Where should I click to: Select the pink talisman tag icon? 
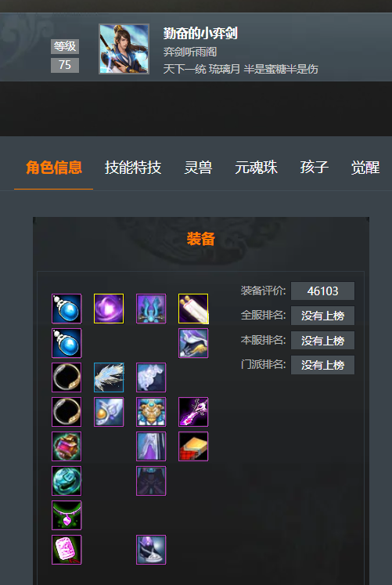[x=67, y=550]
